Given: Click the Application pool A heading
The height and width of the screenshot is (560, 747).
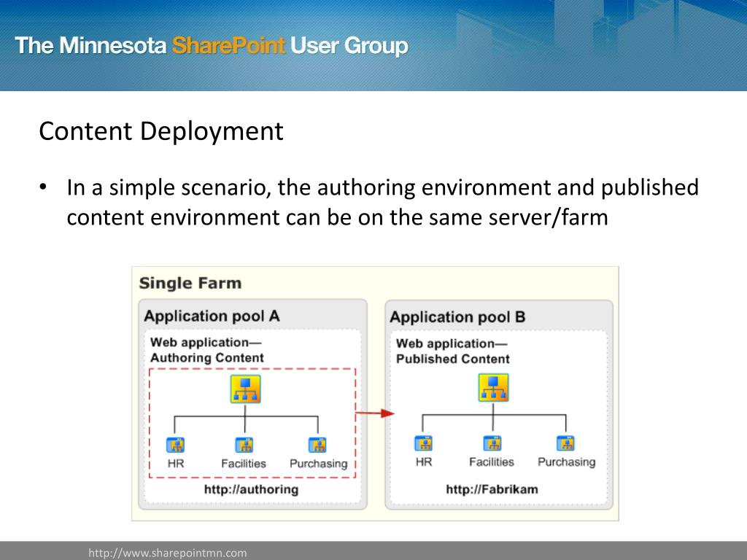Looking at the screenshot, I should point(212,316).
